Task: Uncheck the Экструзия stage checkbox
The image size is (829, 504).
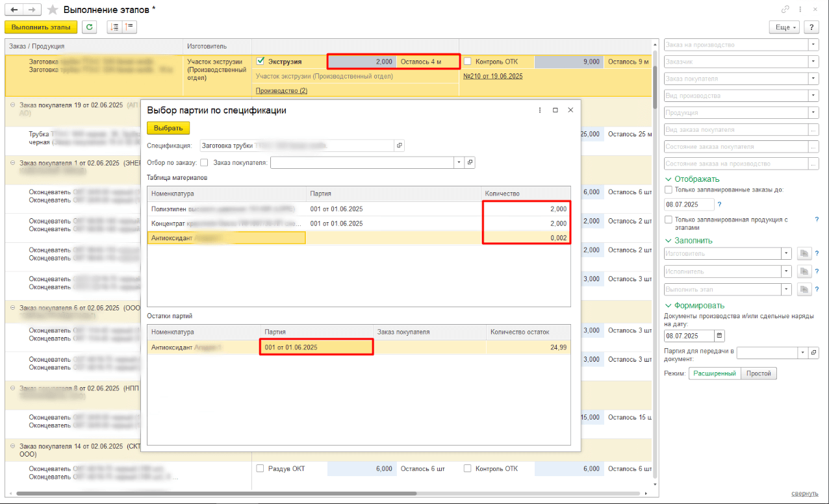Action: 261,62
